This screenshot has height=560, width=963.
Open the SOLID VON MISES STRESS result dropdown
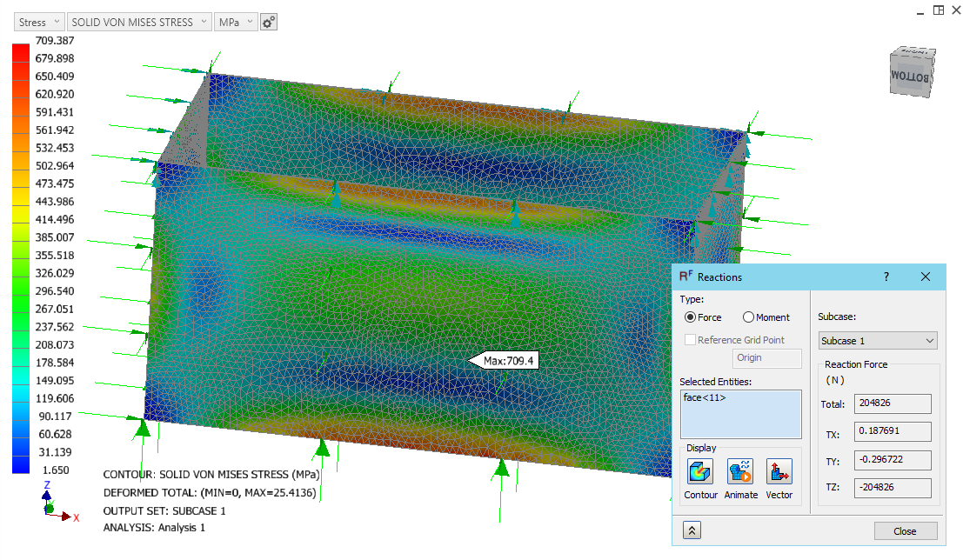click(139, 21)
